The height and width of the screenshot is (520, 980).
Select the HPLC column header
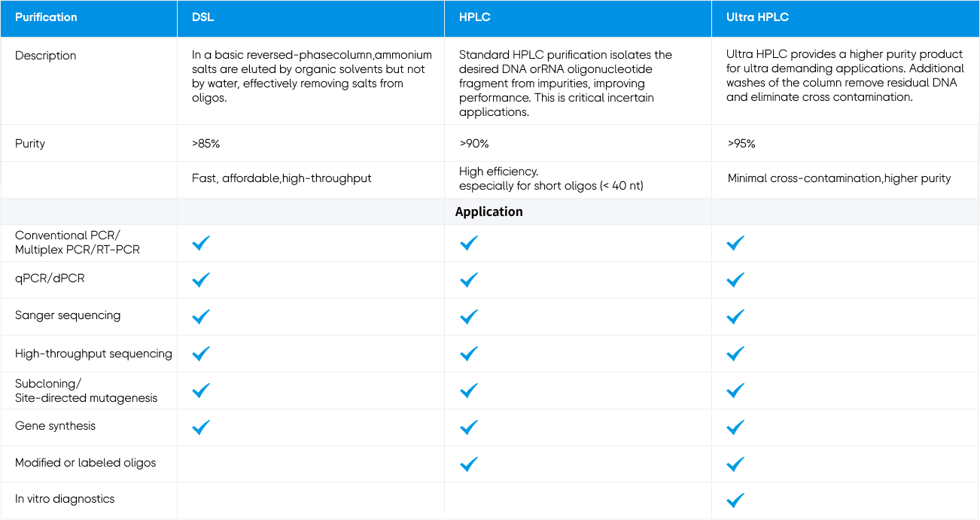474,17
